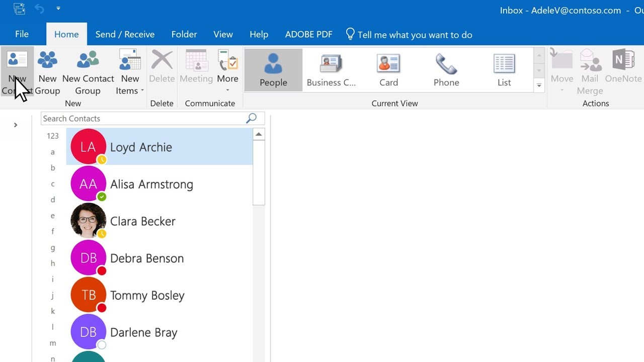Select the Home tab
The height and width of the screenshot is (362, 644).
(66, 34)
